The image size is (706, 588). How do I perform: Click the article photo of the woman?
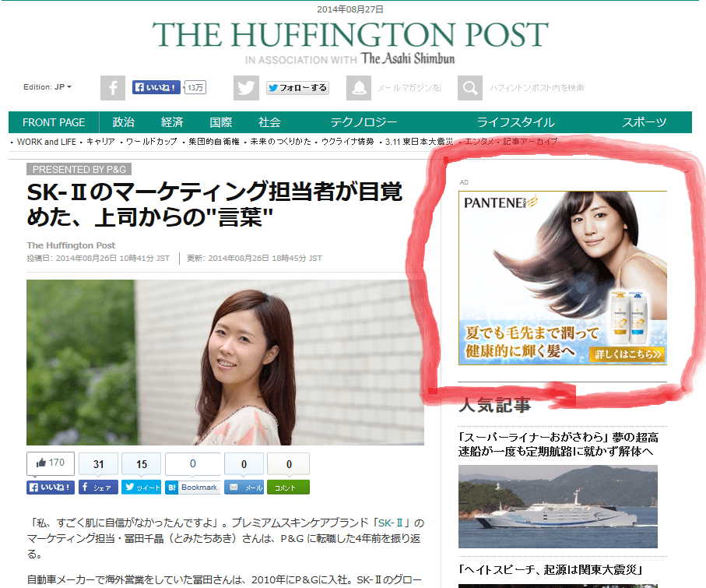tap(225, 363)
